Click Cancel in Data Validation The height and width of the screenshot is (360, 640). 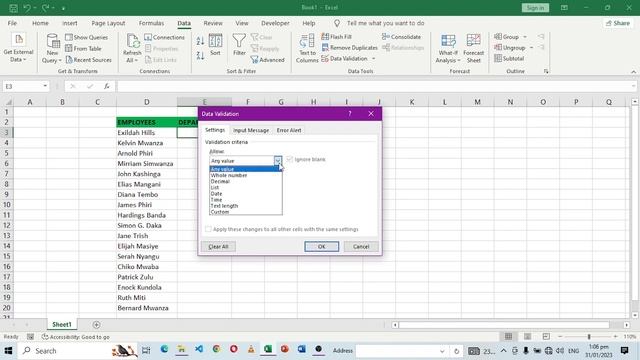(361, 247)
